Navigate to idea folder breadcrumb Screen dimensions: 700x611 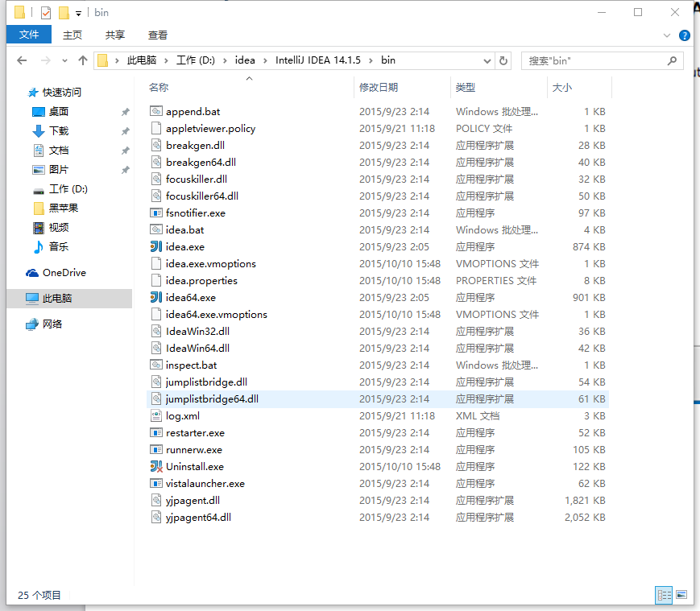pos(245,60)
